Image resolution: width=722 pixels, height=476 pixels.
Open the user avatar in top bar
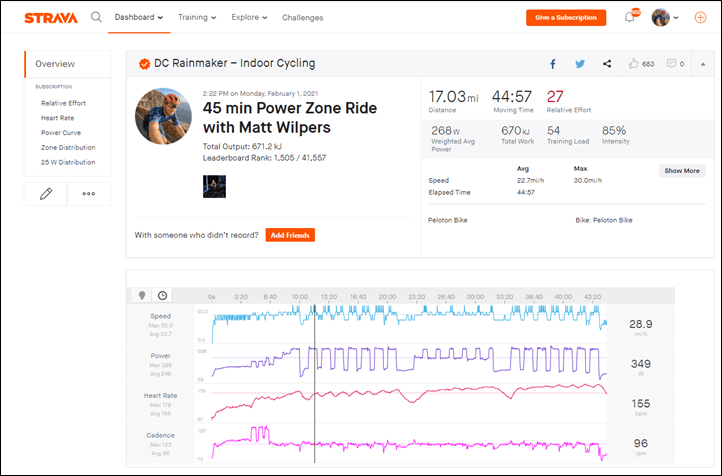660,17
